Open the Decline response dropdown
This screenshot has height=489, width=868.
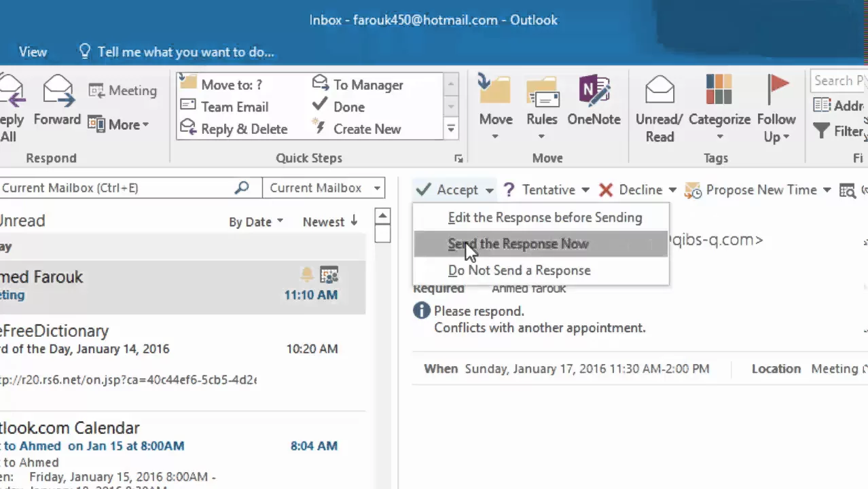pos(672,190)
